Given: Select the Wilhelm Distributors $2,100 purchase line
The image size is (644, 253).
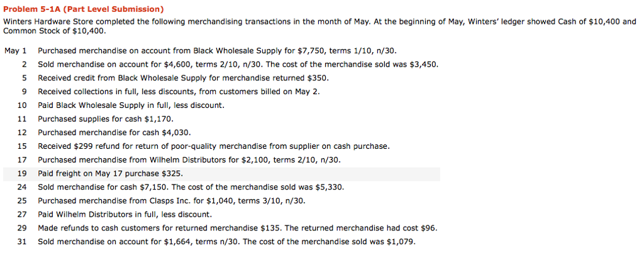Looking at the screenshot, I should [x=189, y=160].
